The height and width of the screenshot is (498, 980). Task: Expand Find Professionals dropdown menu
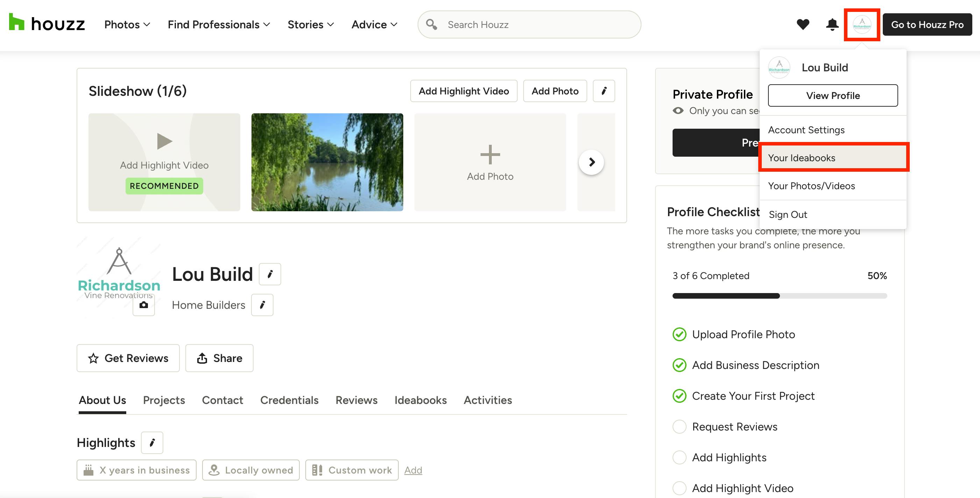click(x=219, y=24)
